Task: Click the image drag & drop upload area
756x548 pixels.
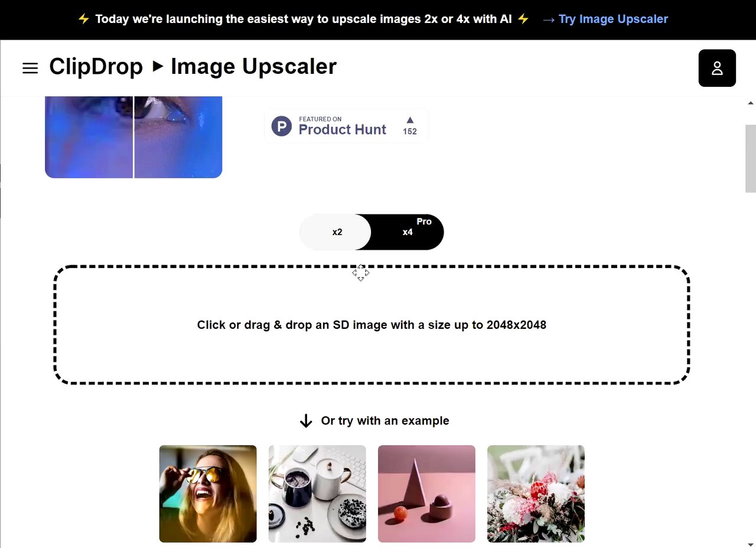Action: [x=372, y=325]
